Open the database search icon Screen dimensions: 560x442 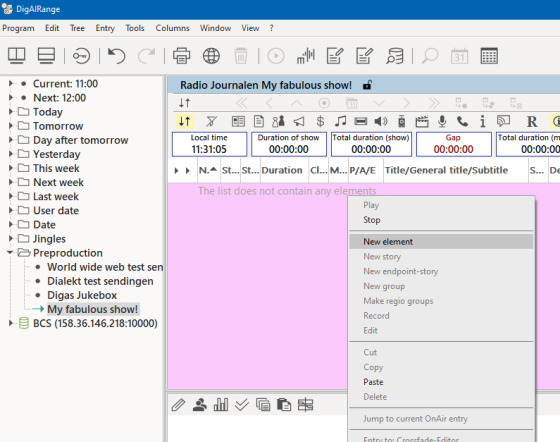point(394,56)
